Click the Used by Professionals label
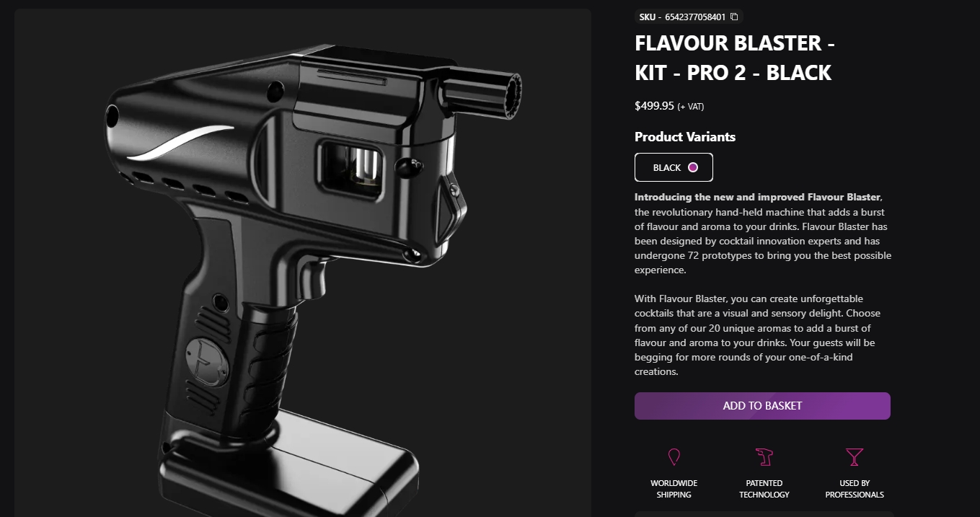The width and height of the screenshot is (980, 517). pyautogui.click(x=855, y=489)
